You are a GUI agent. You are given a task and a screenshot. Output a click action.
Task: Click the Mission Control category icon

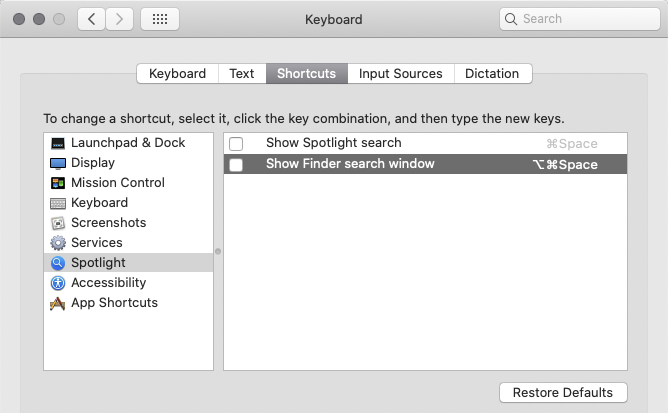point(58,183)
